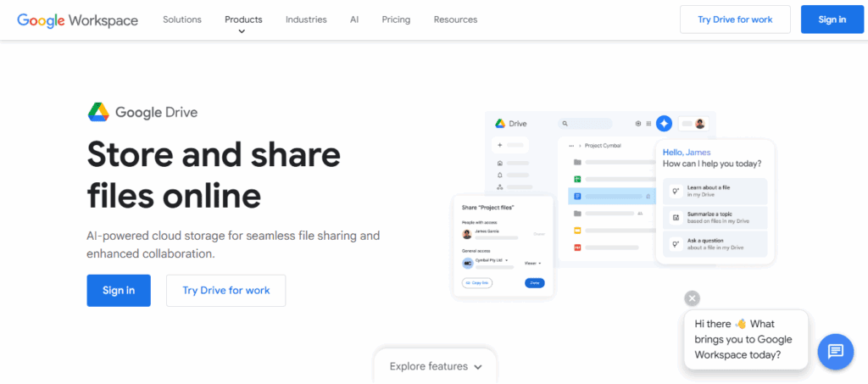Click the blue Gemini sparkle icon
This screenshot has width=868, height=384.
coord(665,124)
